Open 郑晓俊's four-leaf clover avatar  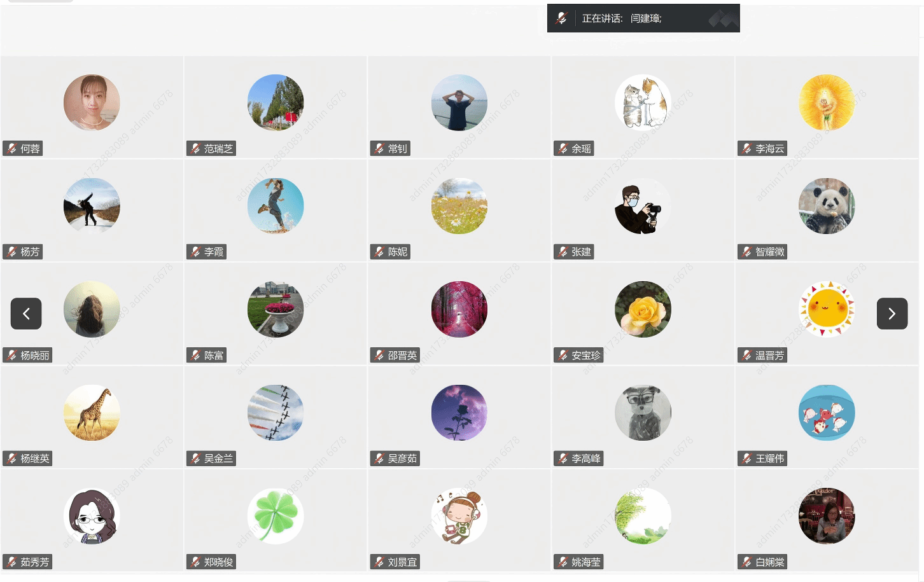pos(276,516)
